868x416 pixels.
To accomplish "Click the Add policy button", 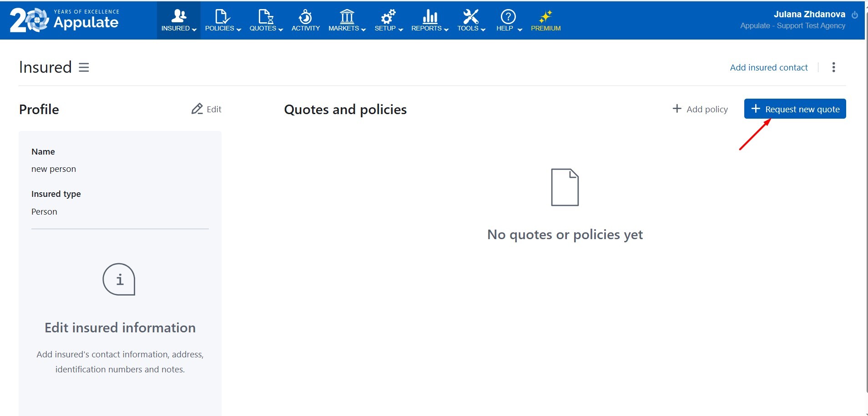I will tap(700, 109).
